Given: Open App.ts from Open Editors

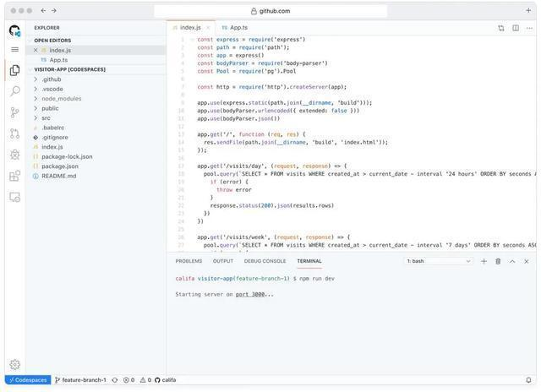Looking at the screenshot, I should click(96, 60).
